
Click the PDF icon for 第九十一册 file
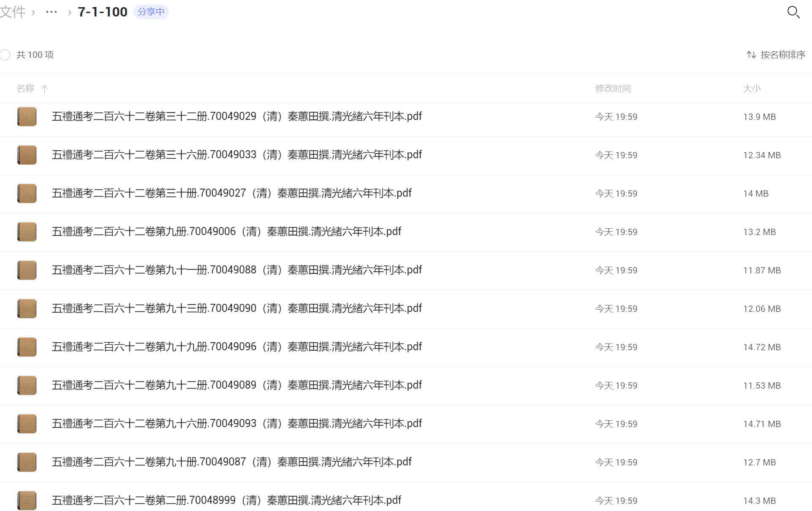27,270
